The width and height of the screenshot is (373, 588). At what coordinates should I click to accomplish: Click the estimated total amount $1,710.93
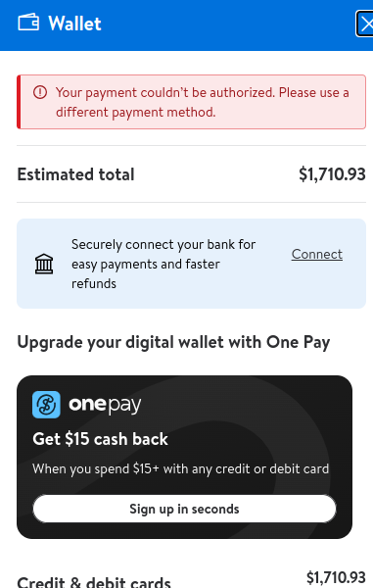(x=332, y=174)
